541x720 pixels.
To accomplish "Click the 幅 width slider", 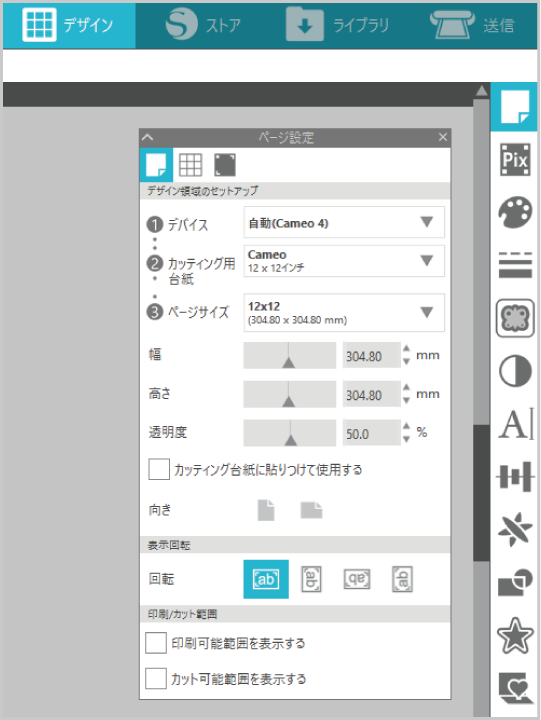I will point(290,355).
